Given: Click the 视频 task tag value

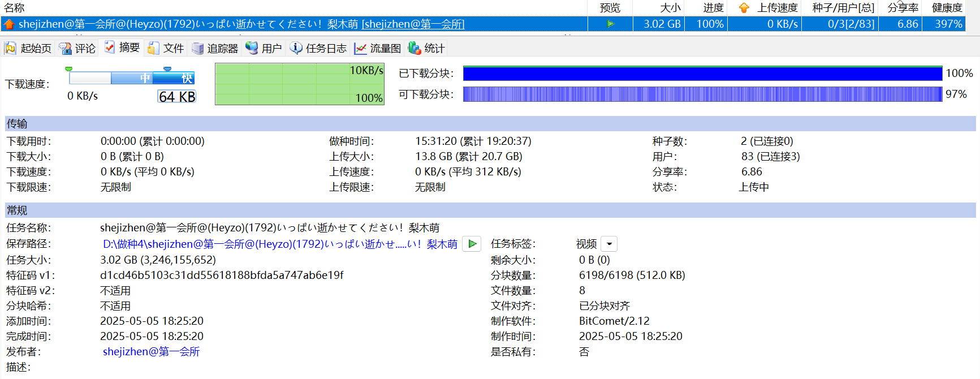Looking at the screenshot, I should [x=586, y=244].
